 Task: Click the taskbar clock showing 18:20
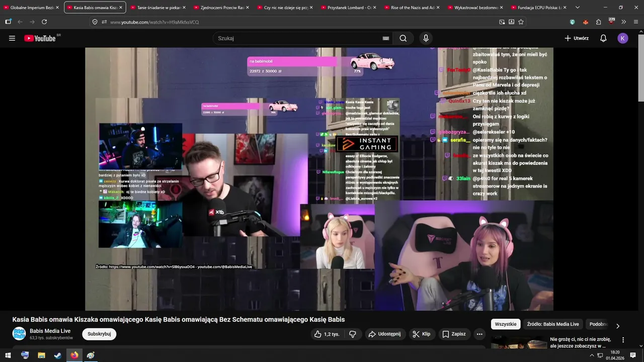615,355
